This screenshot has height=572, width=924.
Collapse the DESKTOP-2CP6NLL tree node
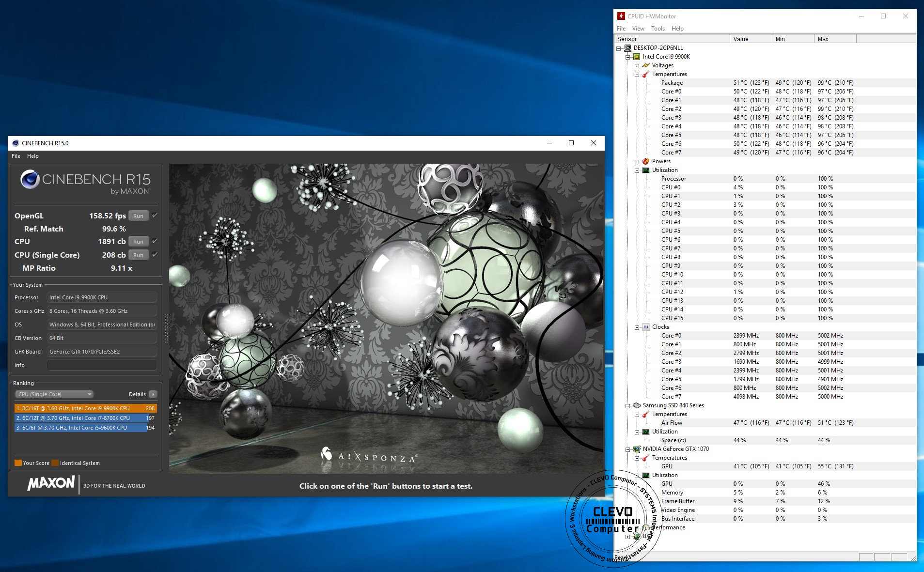click(619, 48)
